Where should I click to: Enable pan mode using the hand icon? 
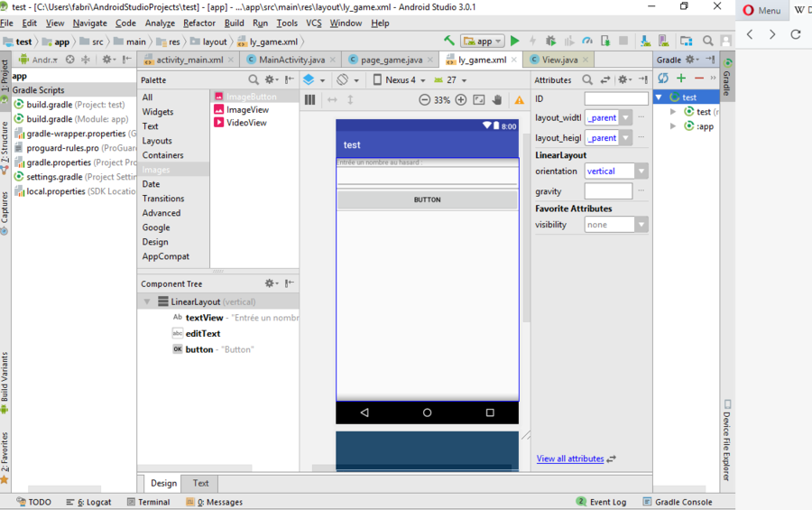click(x=497, y=100)
